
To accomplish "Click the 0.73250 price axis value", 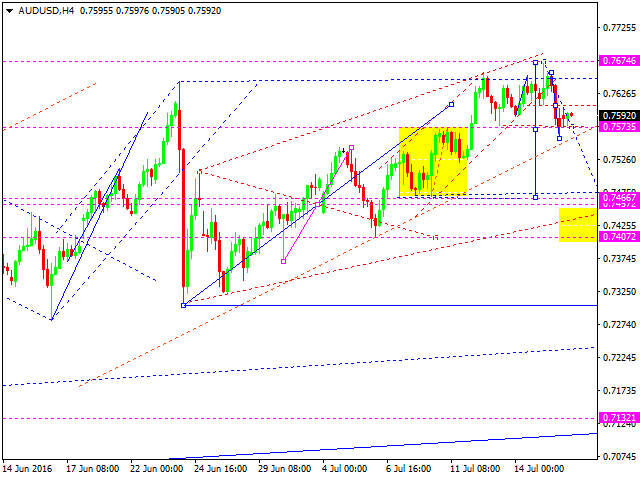I will [x=619, y=291].
